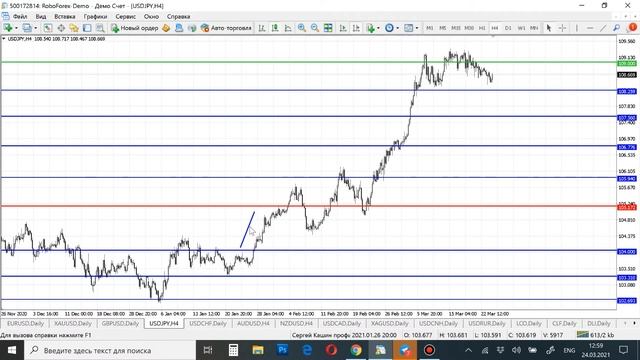Image resolution: width=640 pixels, height=360 pixels.
Task: Click the Periods clock icon
Action: pyautogui.click(x=389, y=28)
